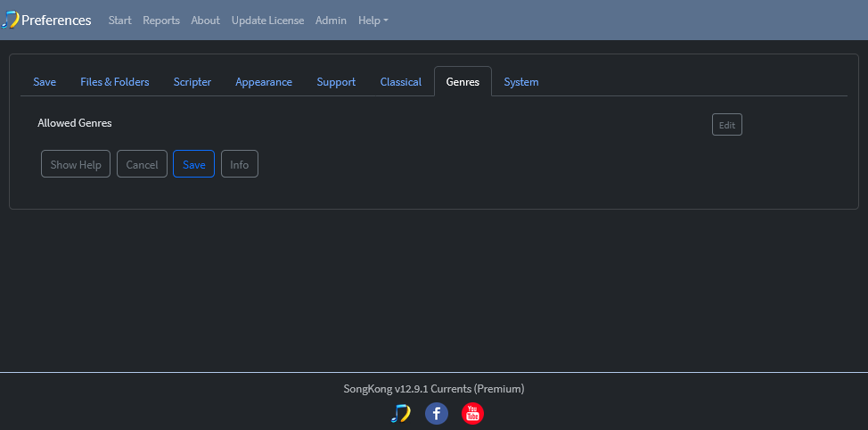Click the SongKong music note footer icon
This screenshot has height=430, width=868.
400,413
